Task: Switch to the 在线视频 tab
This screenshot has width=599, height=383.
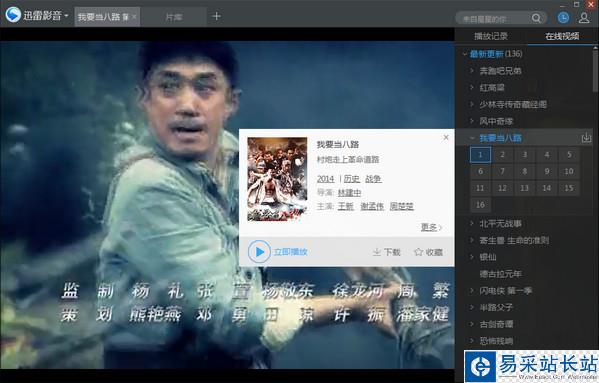Action: point(562,36)
